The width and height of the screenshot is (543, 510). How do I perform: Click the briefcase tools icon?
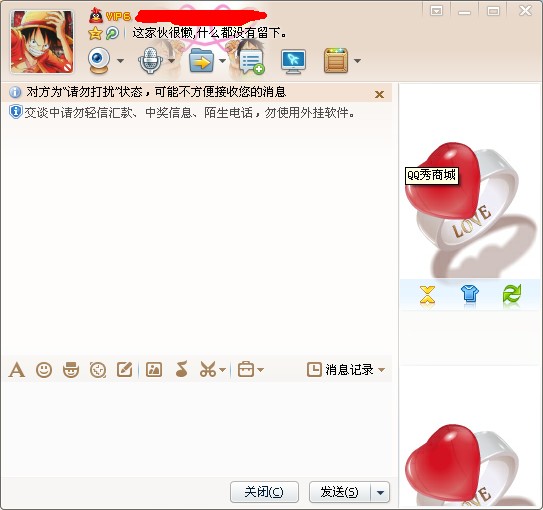click(x=246, y=369)
